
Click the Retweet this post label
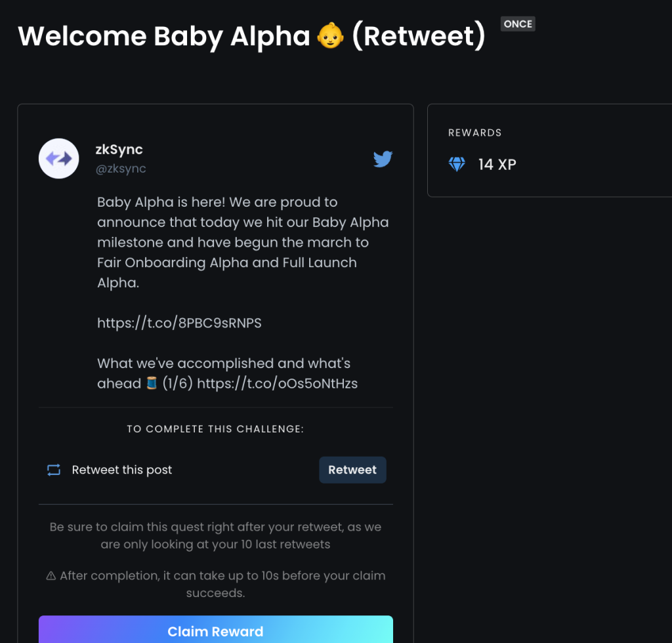tap(121, 470)
